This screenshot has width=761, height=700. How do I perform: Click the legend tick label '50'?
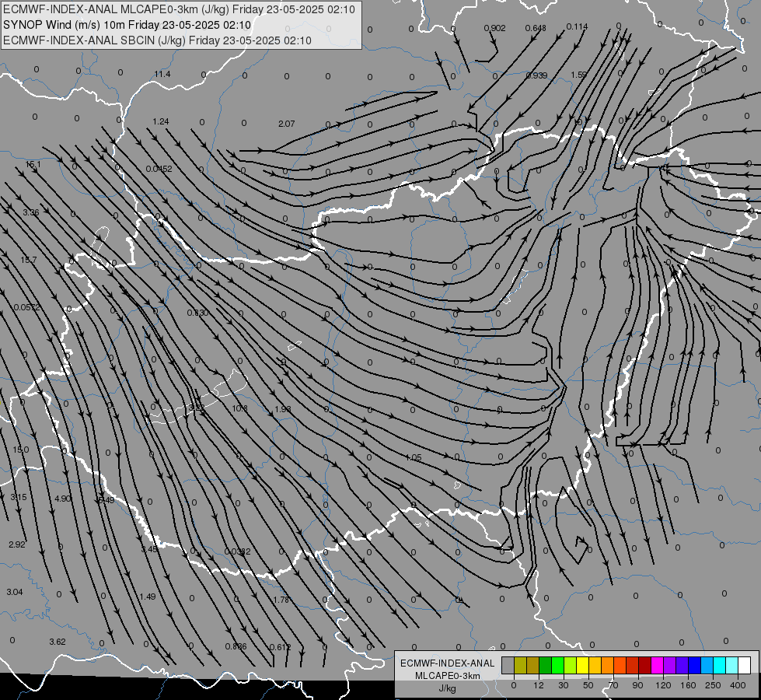click(588, 685)
